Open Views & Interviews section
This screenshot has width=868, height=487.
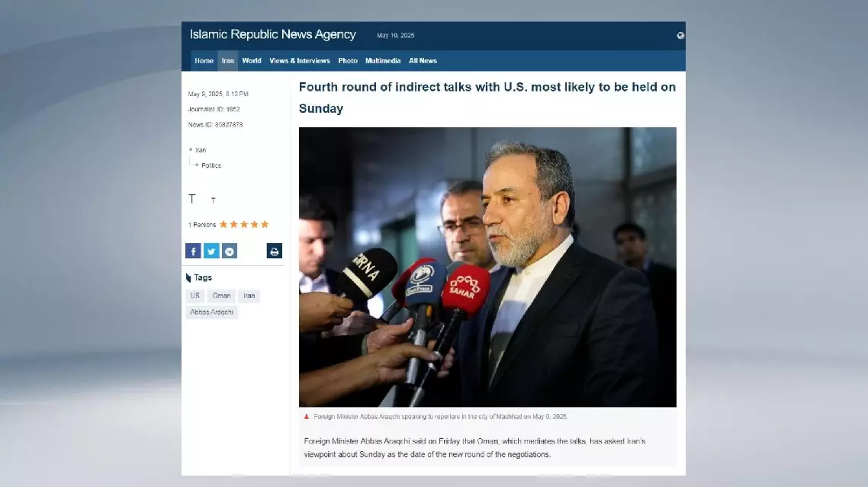(300, 61)
